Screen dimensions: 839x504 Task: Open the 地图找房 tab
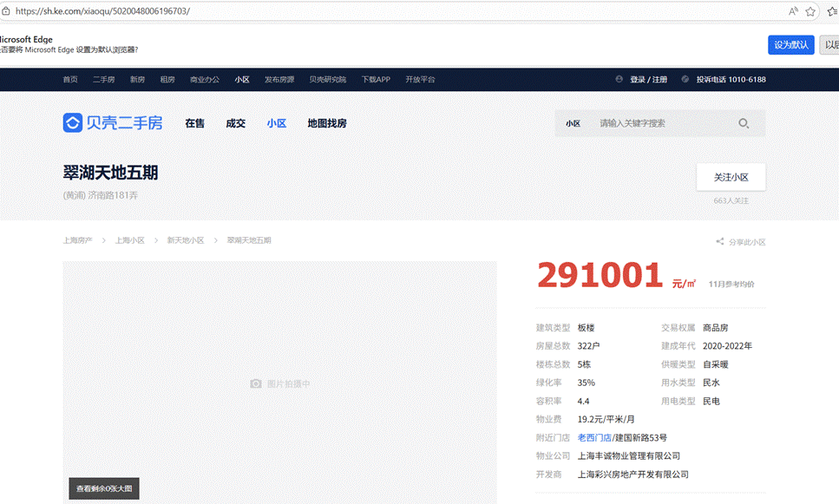[326, 123]
